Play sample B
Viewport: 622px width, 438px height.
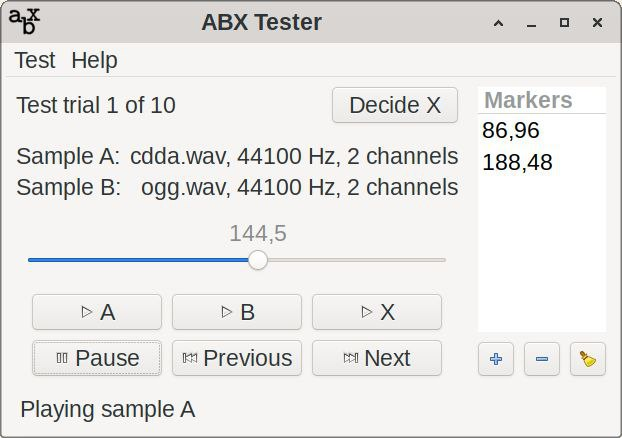pyautogui.click(x=237, y=312)
